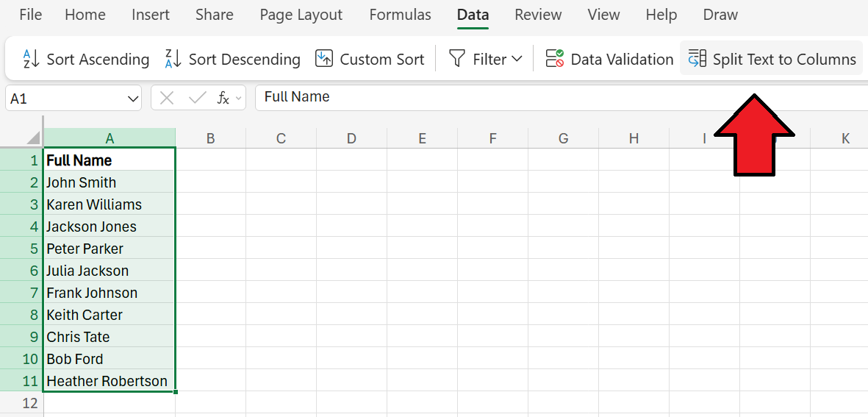Viewport: 868px width, 417px height.
Task: Select column B header
Action: tap(210, 138)
